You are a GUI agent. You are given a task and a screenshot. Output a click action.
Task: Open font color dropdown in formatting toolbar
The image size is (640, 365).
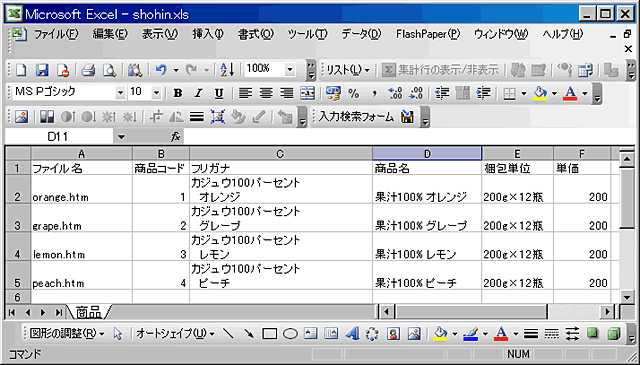[x=584, y=93]
